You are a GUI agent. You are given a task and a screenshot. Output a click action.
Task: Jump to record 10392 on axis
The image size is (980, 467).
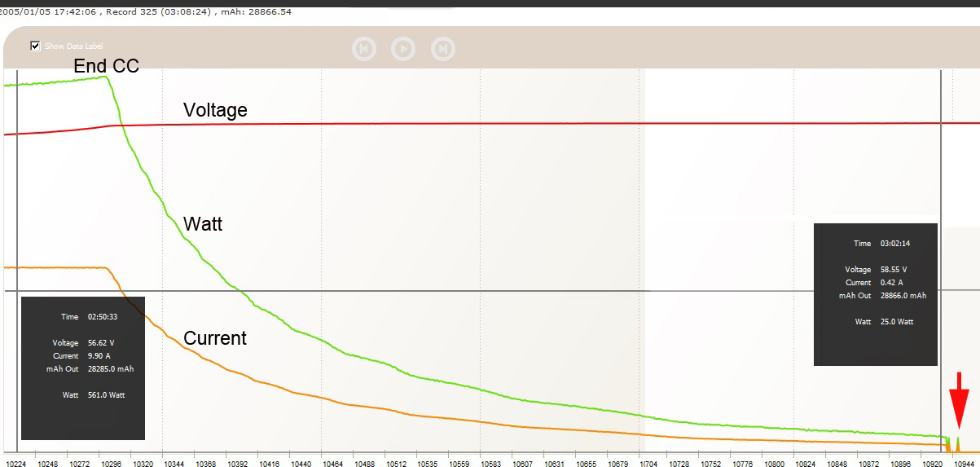point(237,462)
